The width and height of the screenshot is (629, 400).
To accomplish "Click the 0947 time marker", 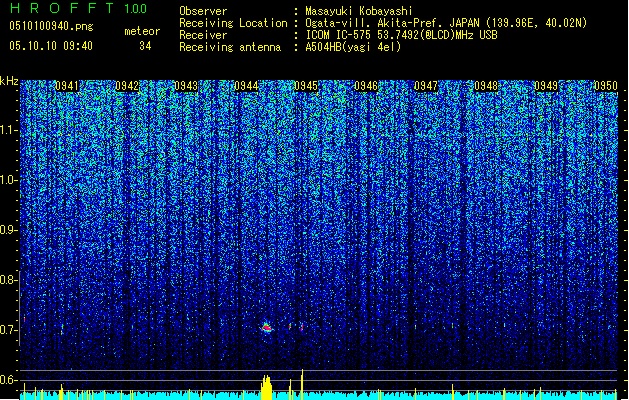I will click(426, 86).
